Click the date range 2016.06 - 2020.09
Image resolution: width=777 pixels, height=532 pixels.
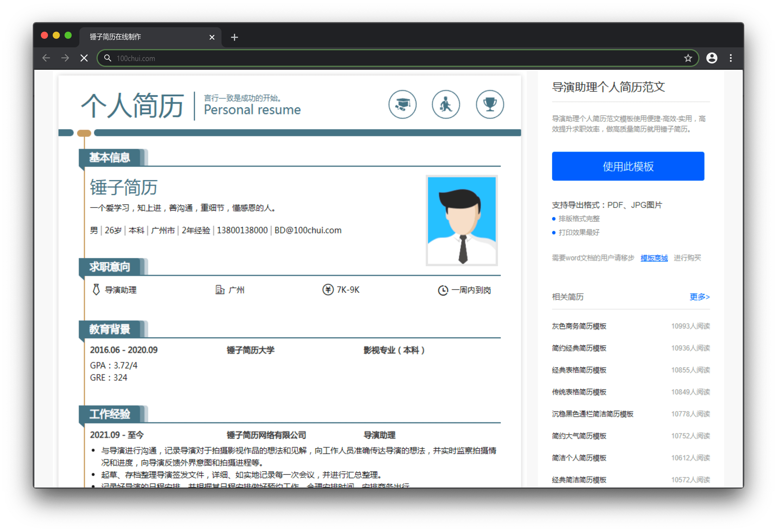point(123,350)
